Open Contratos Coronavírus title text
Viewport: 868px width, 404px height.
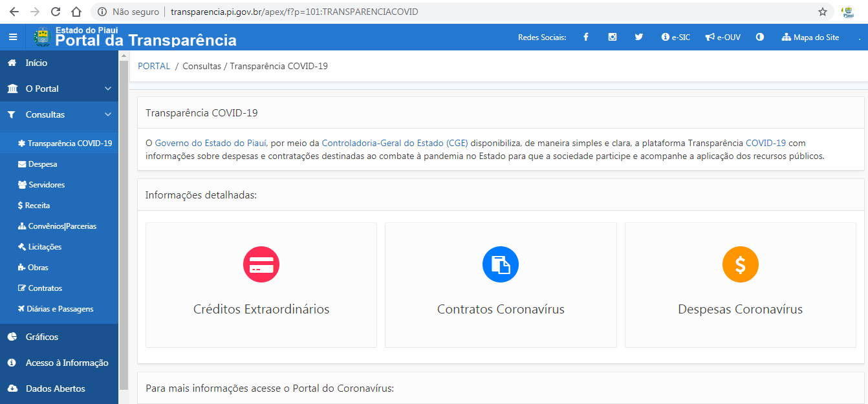tap(501, 310)
